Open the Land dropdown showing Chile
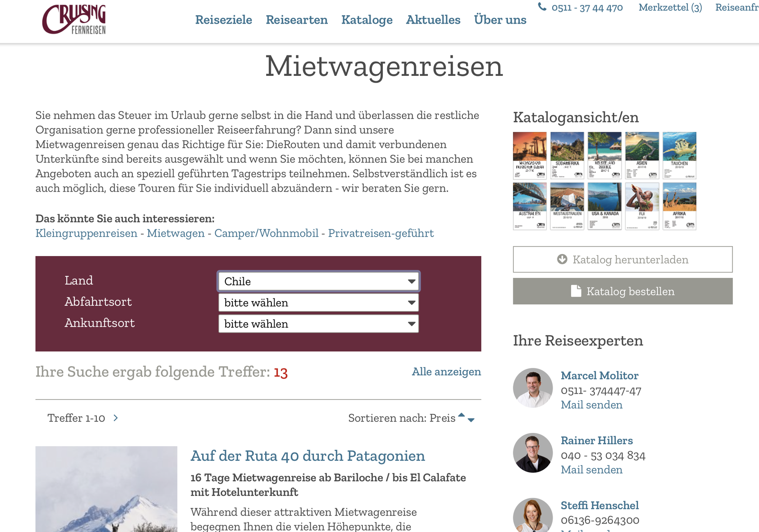The image size is (759, 532). point(318,281)
